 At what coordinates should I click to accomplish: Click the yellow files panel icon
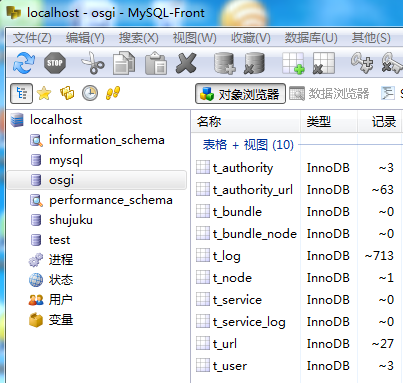(67, 93)
